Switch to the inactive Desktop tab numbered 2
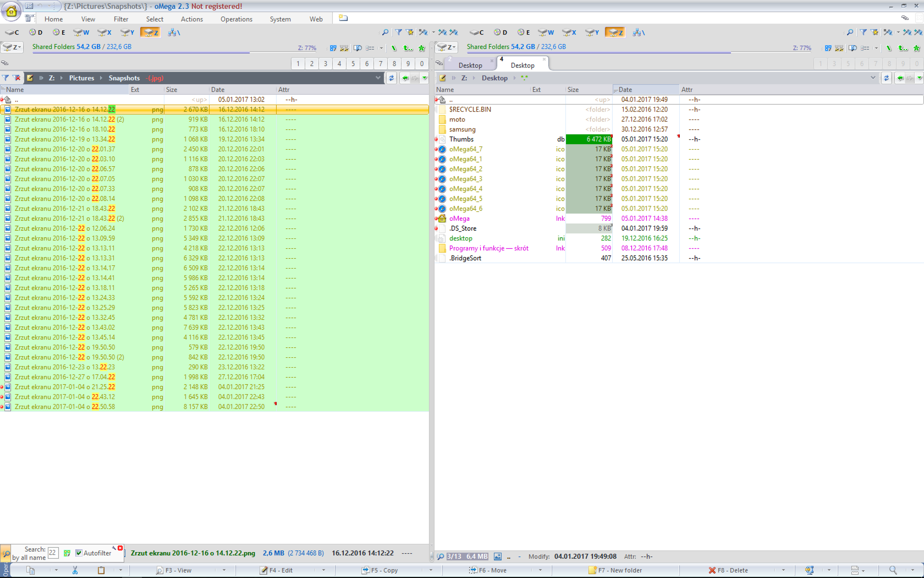This screenshot has height=578, width=924. tap(470, 65)
